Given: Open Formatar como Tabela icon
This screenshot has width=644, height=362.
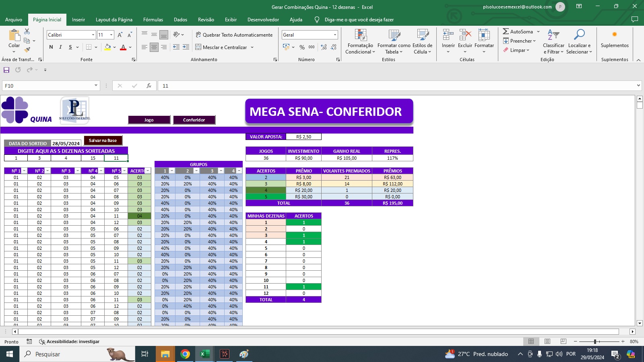Looking at the screenshot, I should click(394, 35).
